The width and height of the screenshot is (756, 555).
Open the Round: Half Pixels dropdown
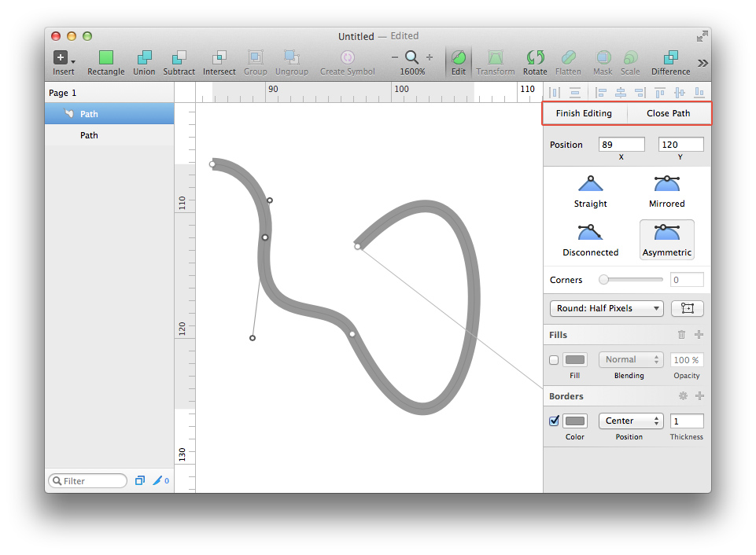click(606, 308)
